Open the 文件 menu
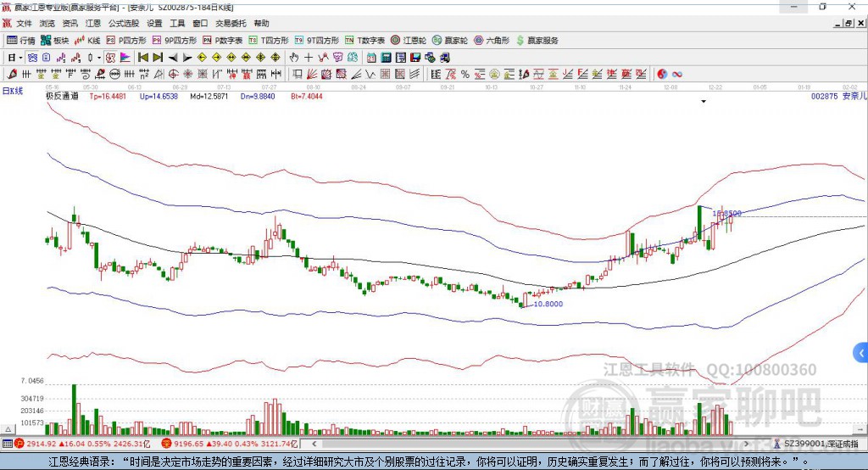 coord(24,23)
